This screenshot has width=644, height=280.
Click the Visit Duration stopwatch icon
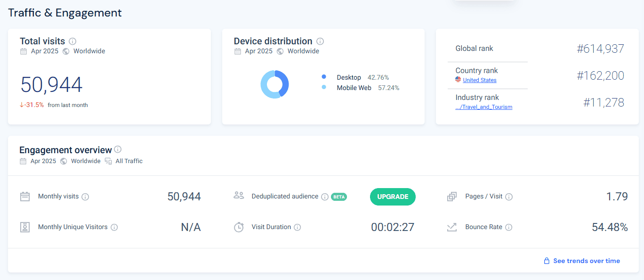pyautogui.click(x=239, y=227)
